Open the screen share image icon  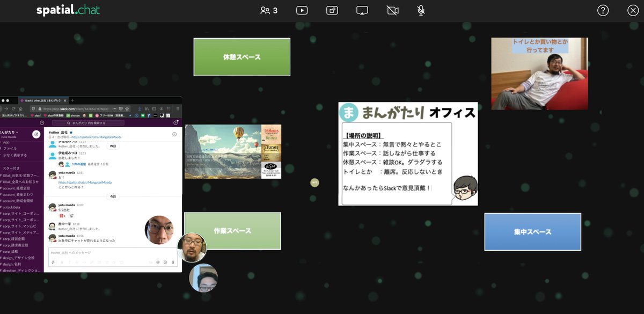pyautogui.click(x=332, y=10)
